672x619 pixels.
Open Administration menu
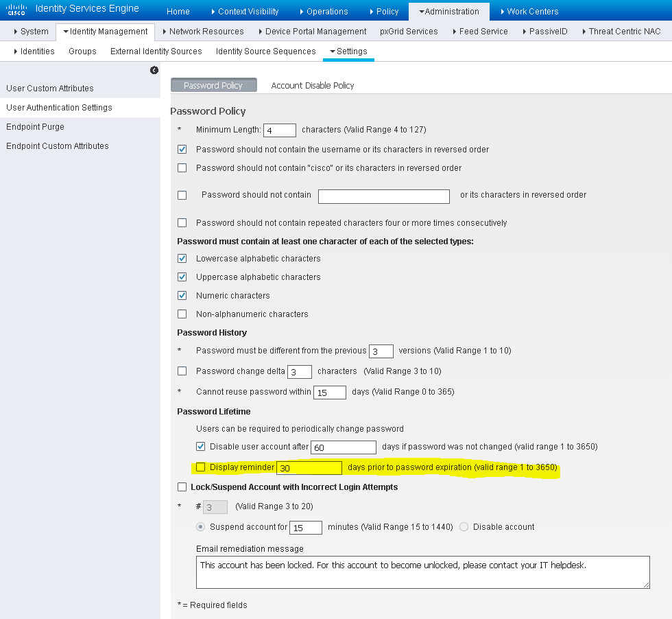[448, 12]
